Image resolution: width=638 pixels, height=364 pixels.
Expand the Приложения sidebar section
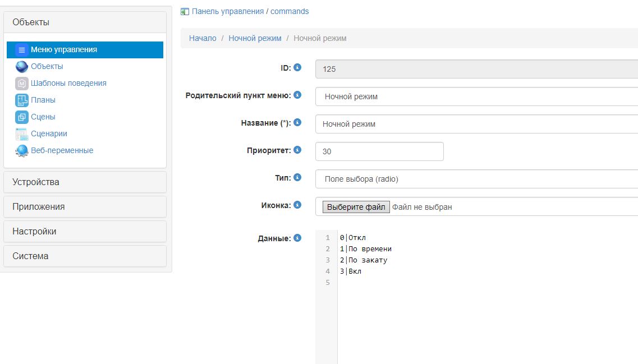85,207
